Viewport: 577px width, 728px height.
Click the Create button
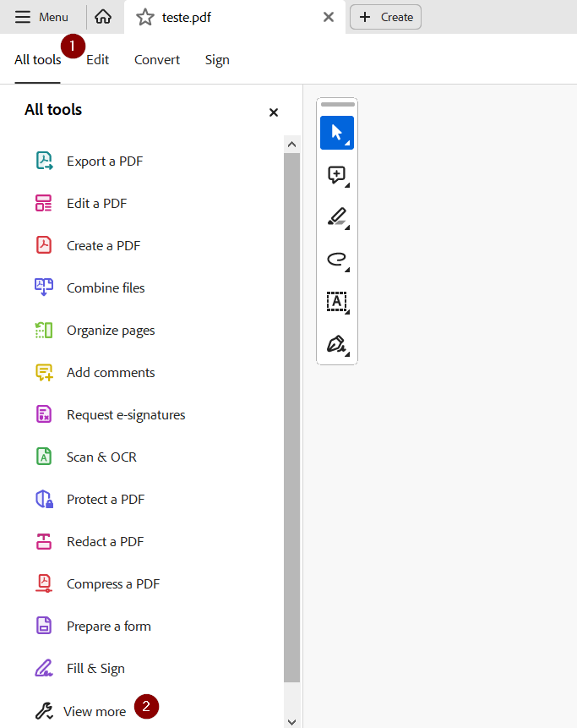tap(386, 17)
